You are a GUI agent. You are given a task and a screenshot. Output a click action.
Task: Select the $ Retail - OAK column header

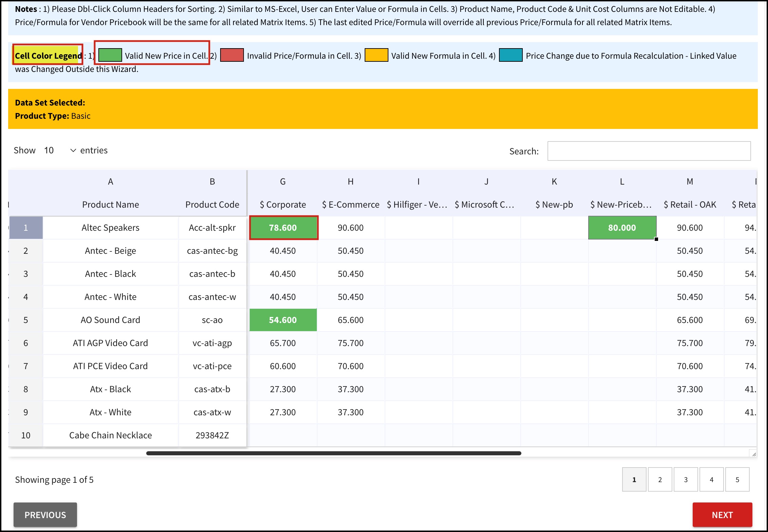(x=690, y=205)
